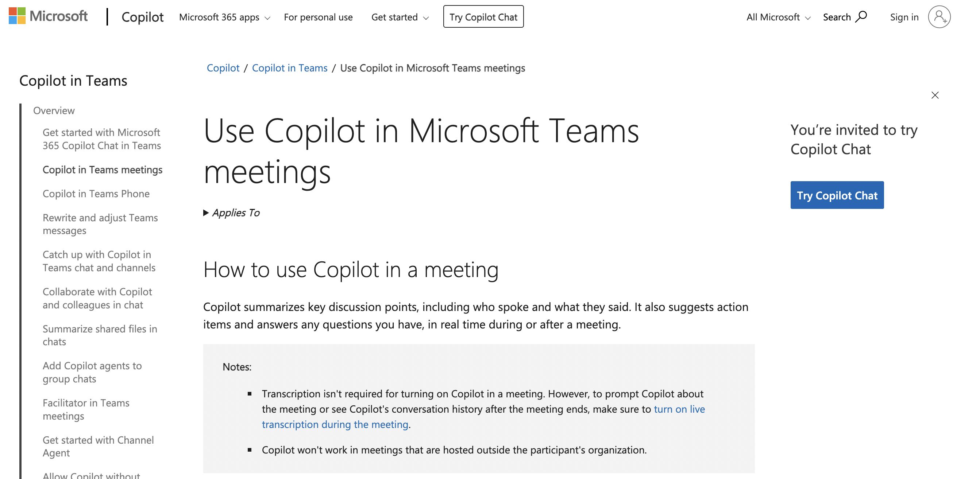Open Facilitator in Teams meetings page

click(x=86, y=409)
